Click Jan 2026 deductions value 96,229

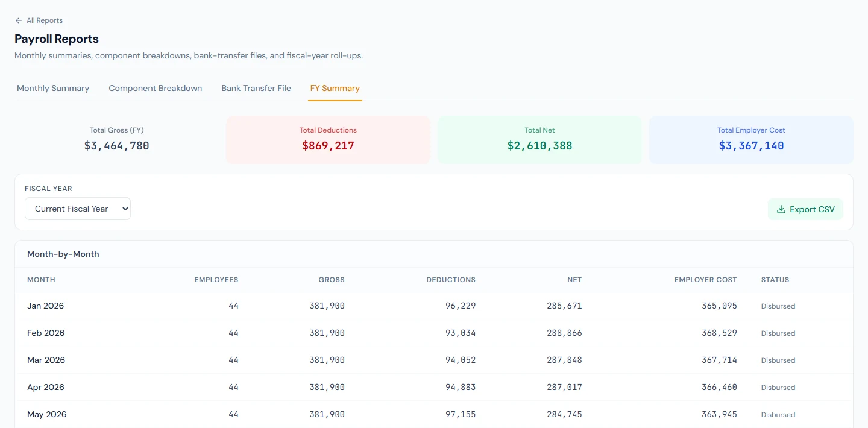(461, 306)
